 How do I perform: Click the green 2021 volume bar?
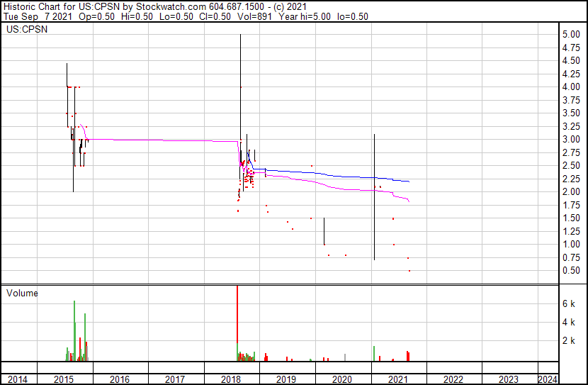(374, 354)
